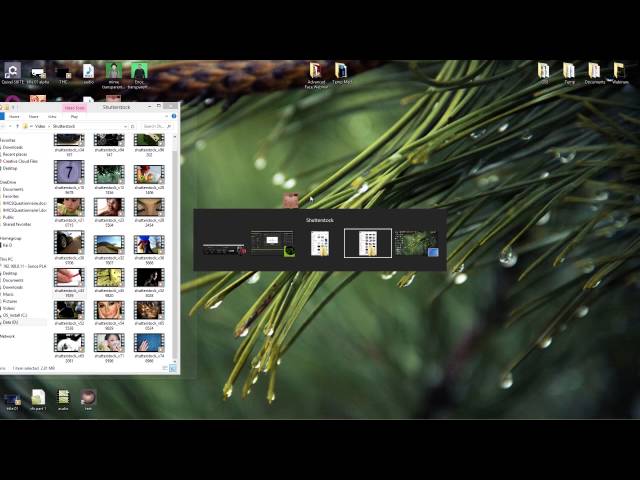640x480 pixels.
Task: Open the Webinars folder icon on desktop
Action: [x=620, y=73]
